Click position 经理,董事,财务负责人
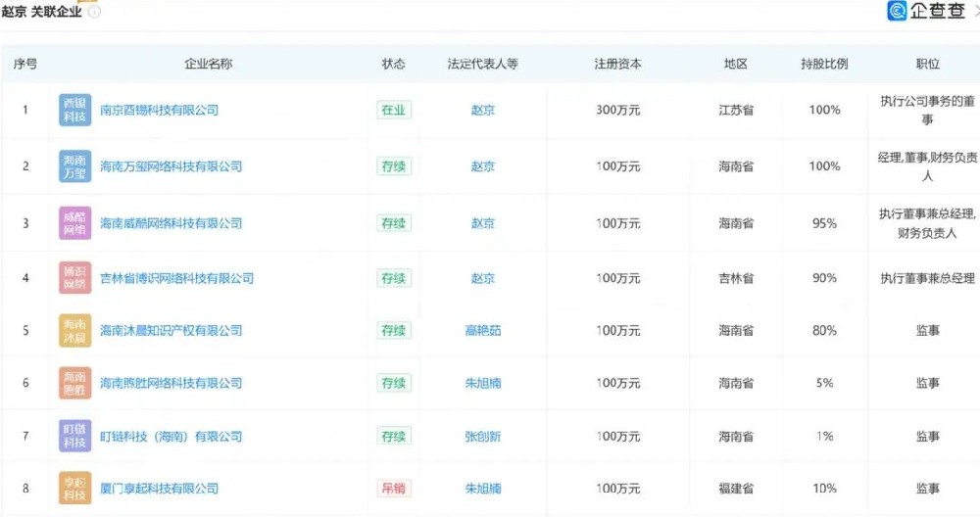The height and width of the screenshot is (517, 980). click(x=927, y=166)
